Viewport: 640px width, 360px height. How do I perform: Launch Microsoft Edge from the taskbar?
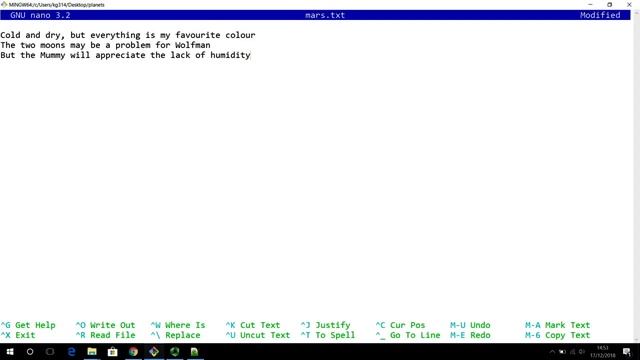(x=71, y=351)
